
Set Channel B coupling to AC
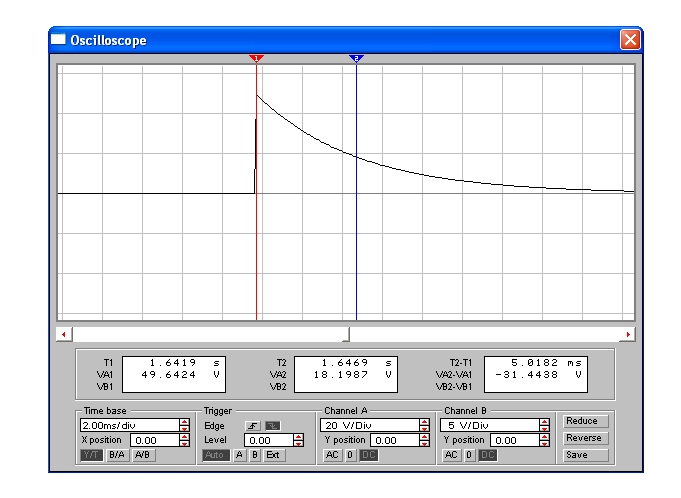451,455
